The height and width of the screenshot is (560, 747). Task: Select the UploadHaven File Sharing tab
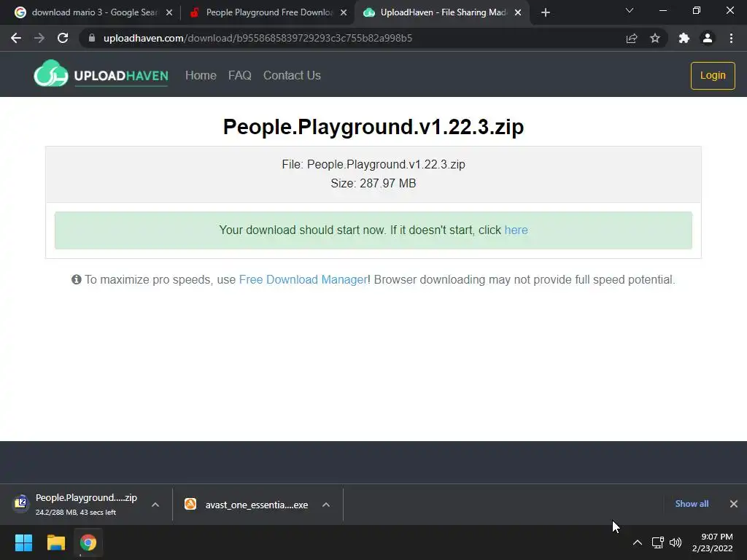(441, 12)
